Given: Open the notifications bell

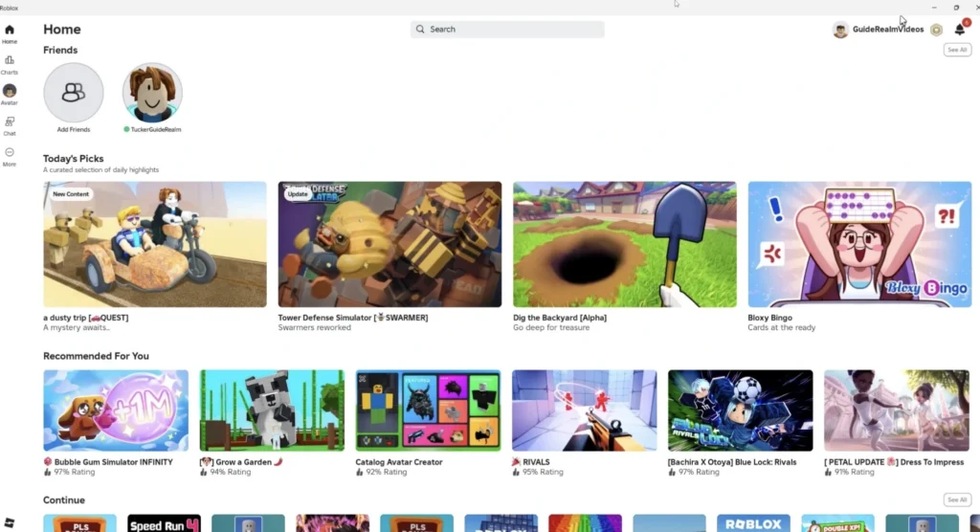Looking at the screenshot, I should [x=960, y=30].
